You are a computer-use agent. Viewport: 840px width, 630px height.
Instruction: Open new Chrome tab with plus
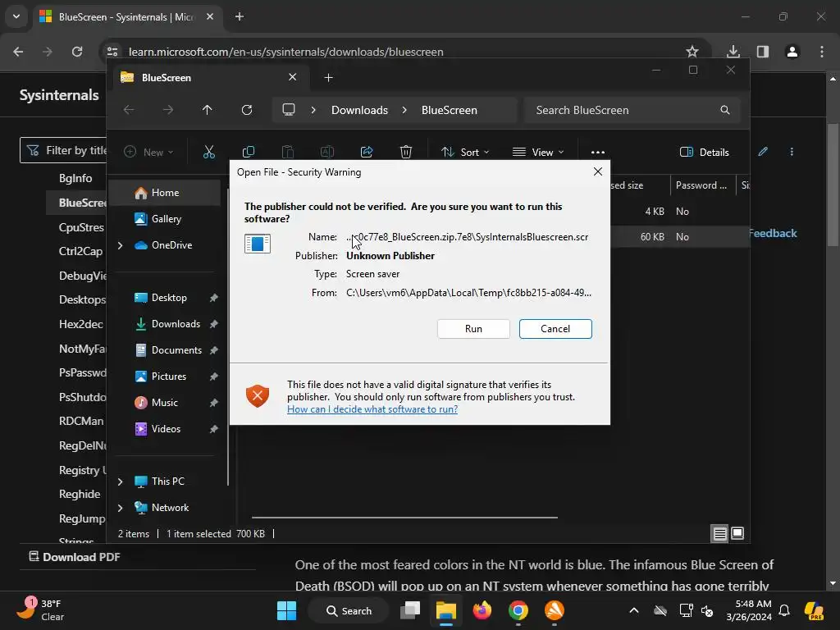(240, 16)
